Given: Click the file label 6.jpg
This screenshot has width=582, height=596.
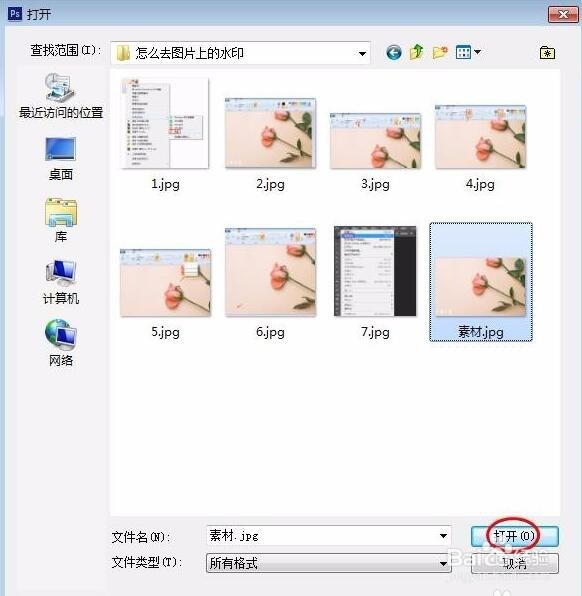Looking at the screenshot, I should [x=270, y=332].
